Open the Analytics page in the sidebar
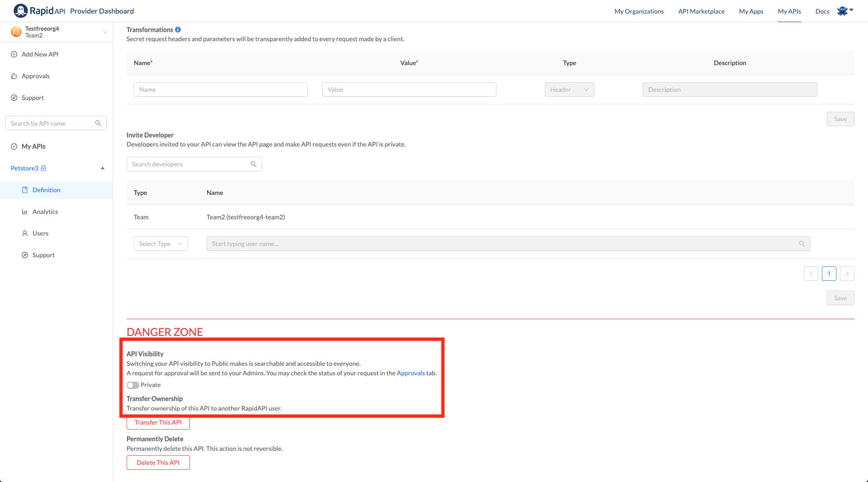868x482 pixels. [45, 212]
